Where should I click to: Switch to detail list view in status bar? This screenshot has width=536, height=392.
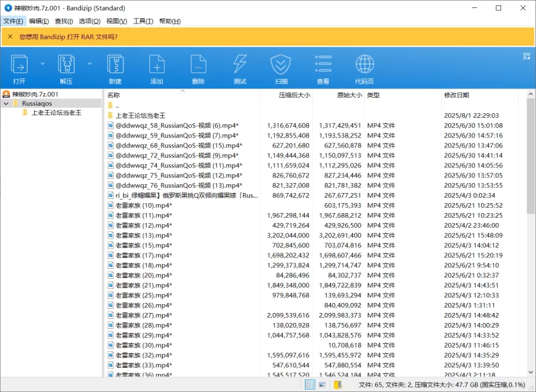[310, 385]
